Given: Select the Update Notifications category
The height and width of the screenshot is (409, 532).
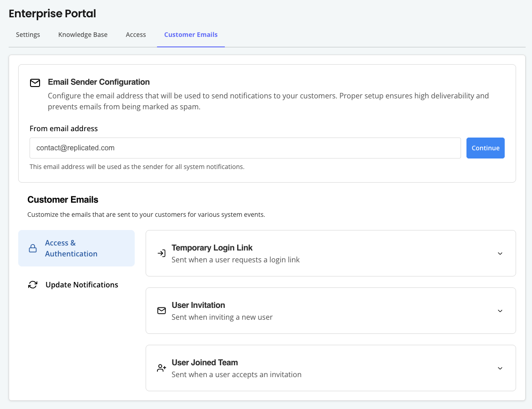Looking at the screenshot, I should (81, 284).
